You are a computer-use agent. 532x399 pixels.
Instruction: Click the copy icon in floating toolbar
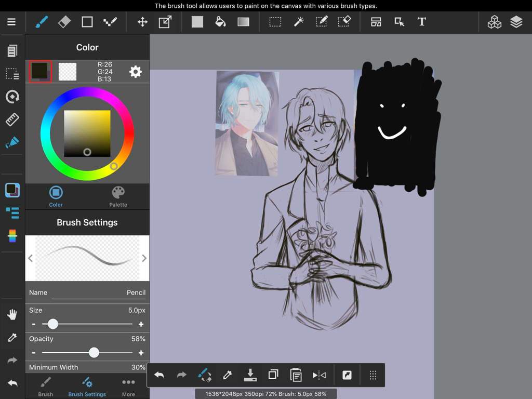coord(273,375)
